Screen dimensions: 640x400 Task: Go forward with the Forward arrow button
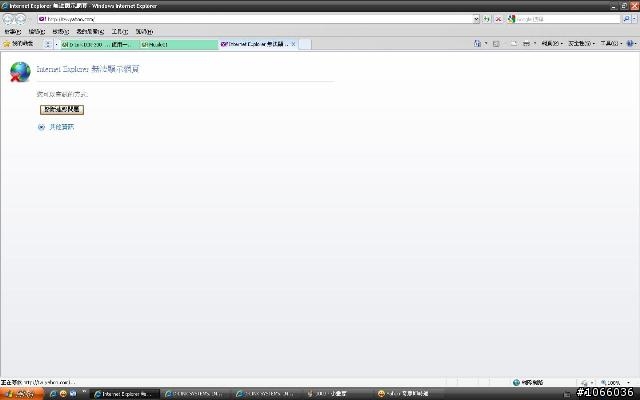tap(20, 19)
